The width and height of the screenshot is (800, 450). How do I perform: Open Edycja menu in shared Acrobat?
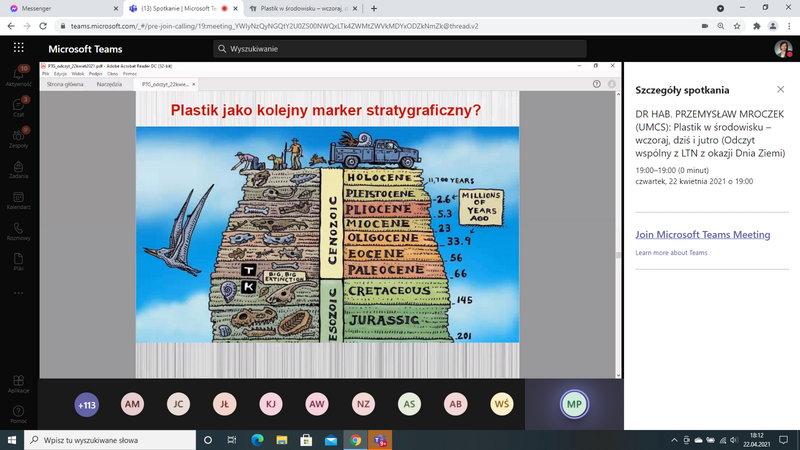pyautogui.click(x=60, y=74)
